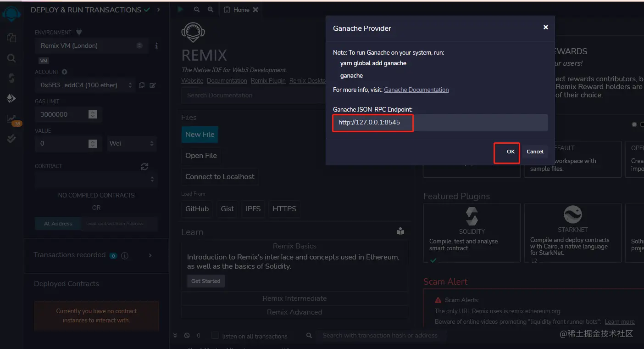644x349 pixels.
Task: Open the Remix home logo icon
Action: click(11, 15)
